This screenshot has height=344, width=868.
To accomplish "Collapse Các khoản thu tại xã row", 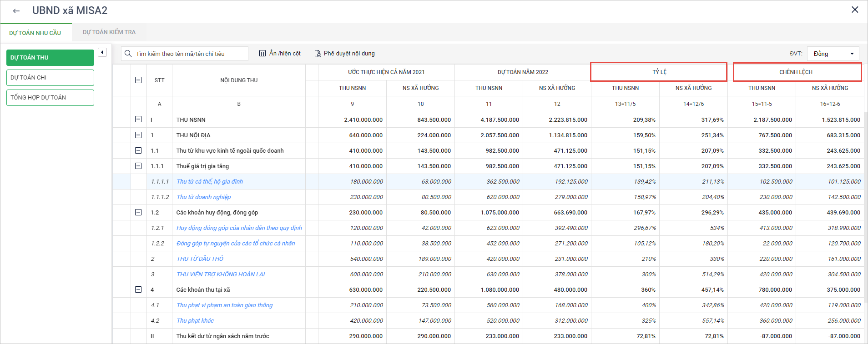I will pos(138,289).
